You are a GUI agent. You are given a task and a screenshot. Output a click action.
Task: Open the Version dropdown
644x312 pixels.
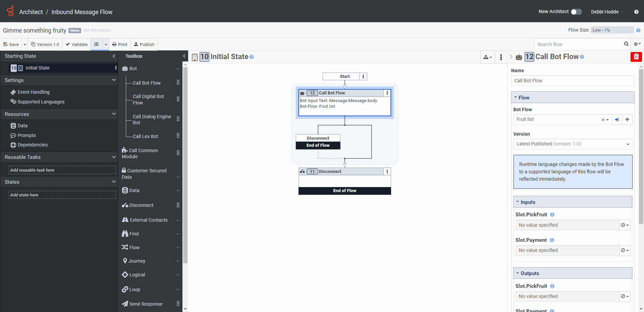pyautogui.click(x=573, y=144)
